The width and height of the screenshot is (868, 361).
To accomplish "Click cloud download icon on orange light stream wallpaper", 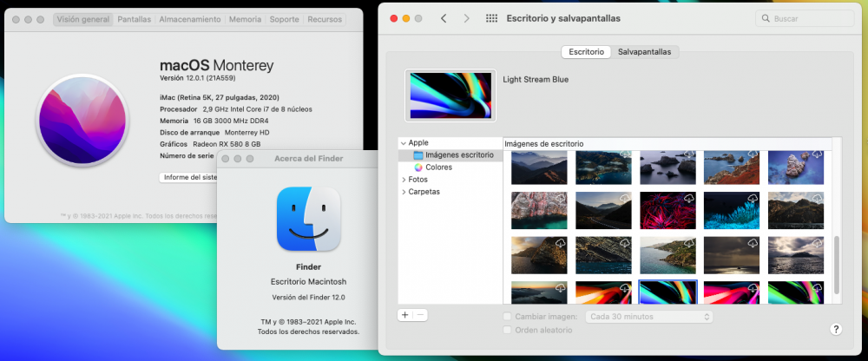I will pyautogui.click(x=625, y=287).
